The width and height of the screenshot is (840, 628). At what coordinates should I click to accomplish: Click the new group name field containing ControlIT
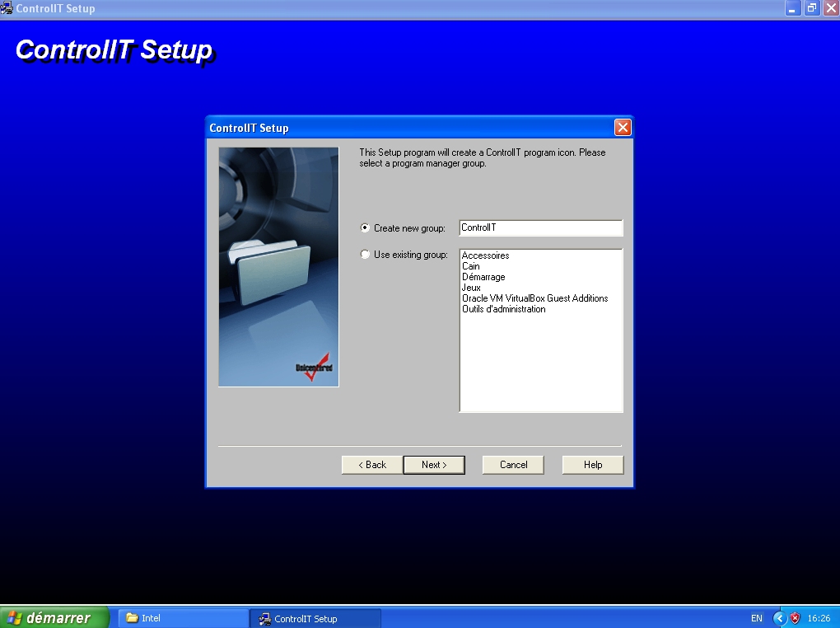click(x=540, y=228)
